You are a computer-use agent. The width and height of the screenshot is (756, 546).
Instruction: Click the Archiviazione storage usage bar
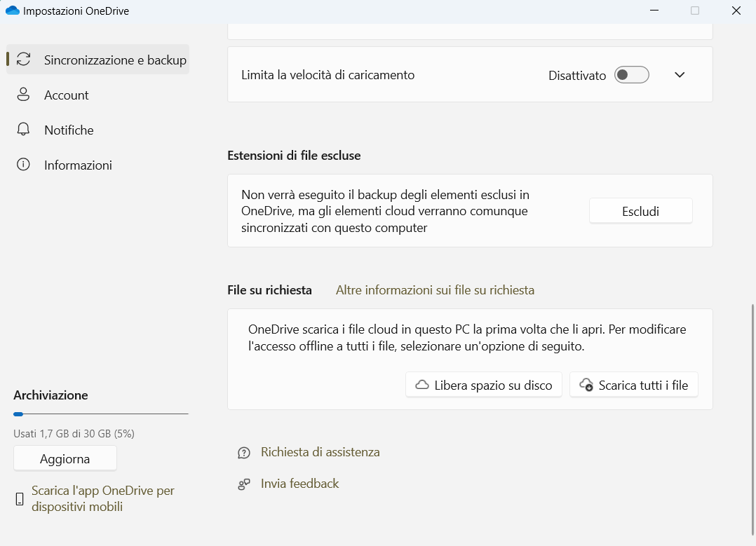[x=101, y=414]
